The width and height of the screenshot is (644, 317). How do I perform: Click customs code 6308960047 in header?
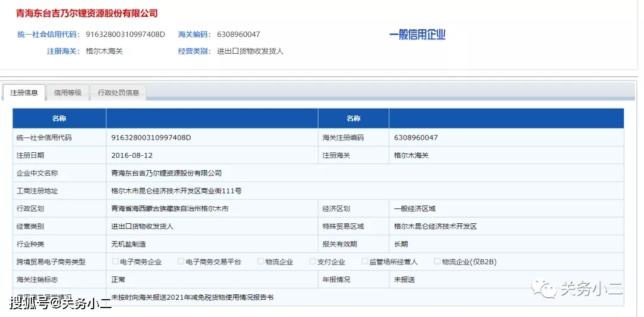pyautogui.click(x=239, y=35)
